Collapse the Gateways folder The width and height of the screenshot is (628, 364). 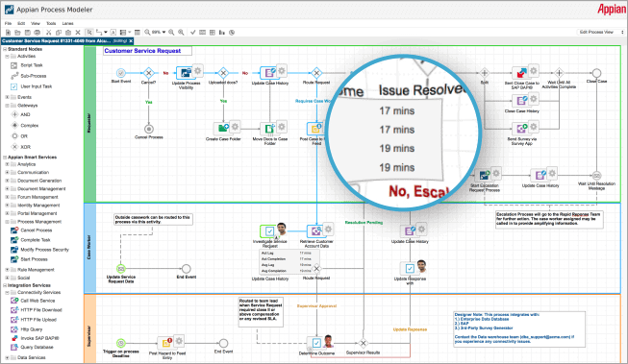point(7,106)
